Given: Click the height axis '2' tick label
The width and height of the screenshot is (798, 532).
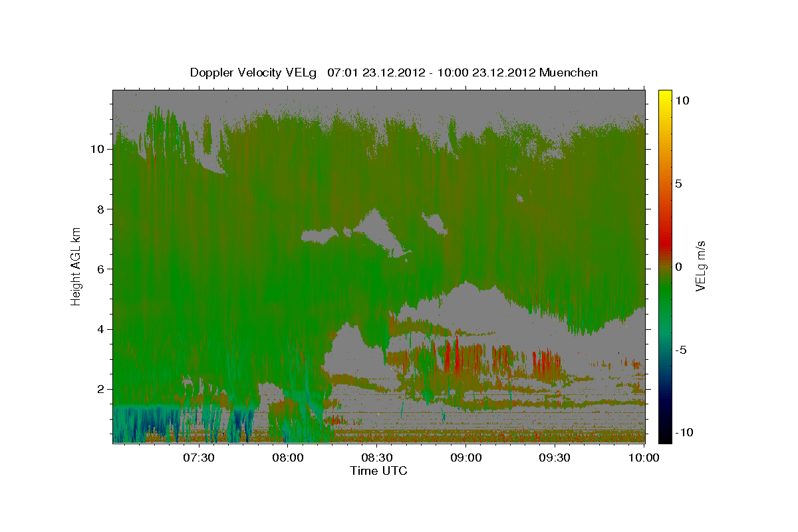Looking at the screenshot, I should [x=101, y=389].
